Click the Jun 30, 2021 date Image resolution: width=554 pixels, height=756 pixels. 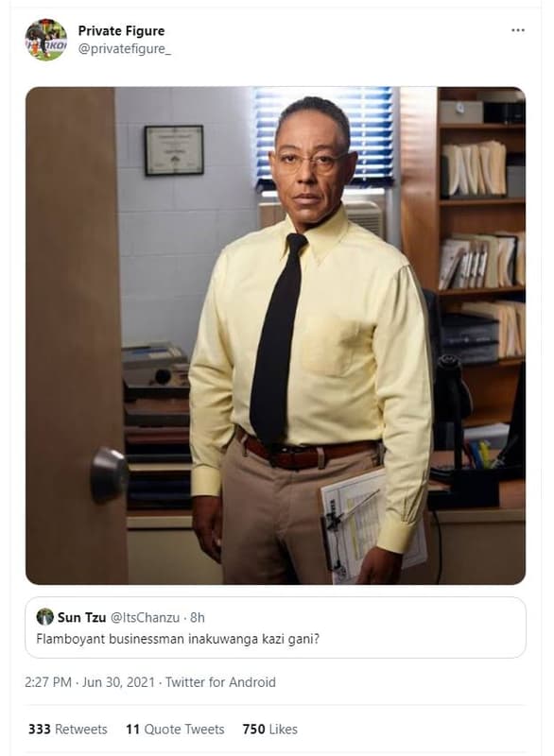[118, 682]
